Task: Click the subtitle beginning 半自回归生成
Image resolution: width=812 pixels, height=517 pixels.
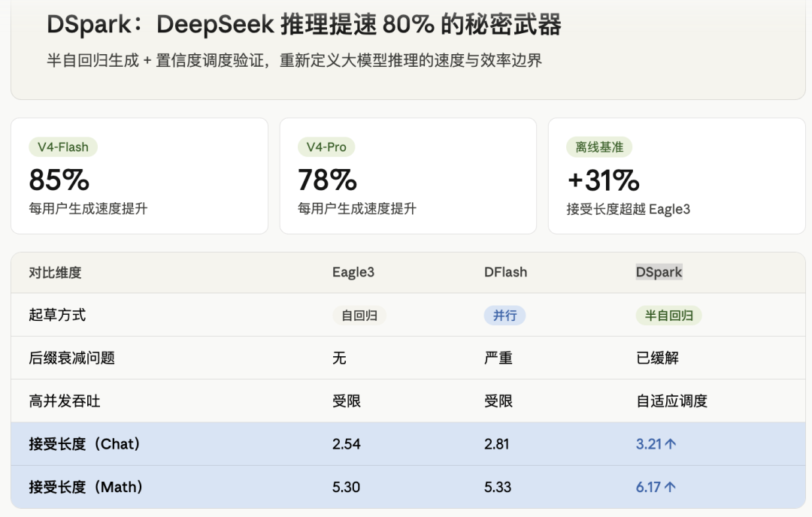Action: pyautogui.click(x=294, y=61)
